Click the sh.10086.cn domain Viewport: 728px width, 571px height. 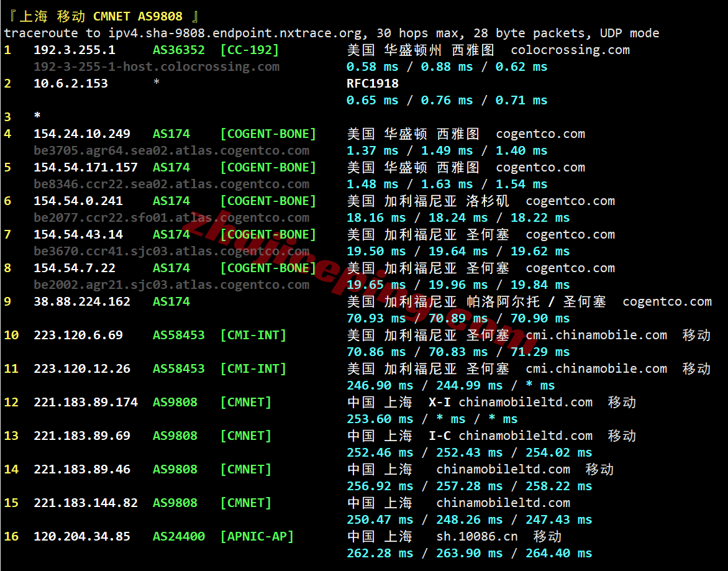(477, 537)
